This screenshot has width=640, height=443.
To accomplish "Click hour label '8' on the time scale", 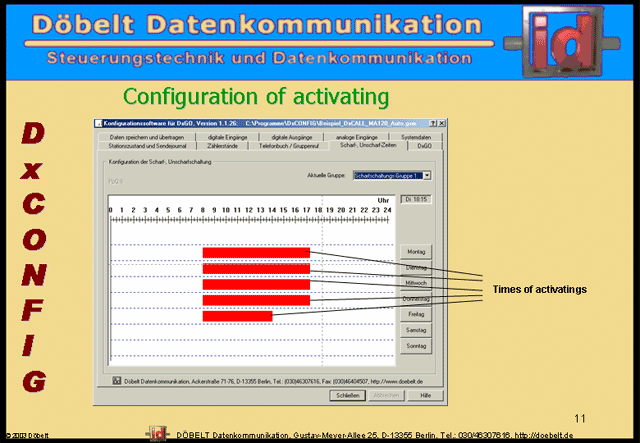I will point(202,210).
